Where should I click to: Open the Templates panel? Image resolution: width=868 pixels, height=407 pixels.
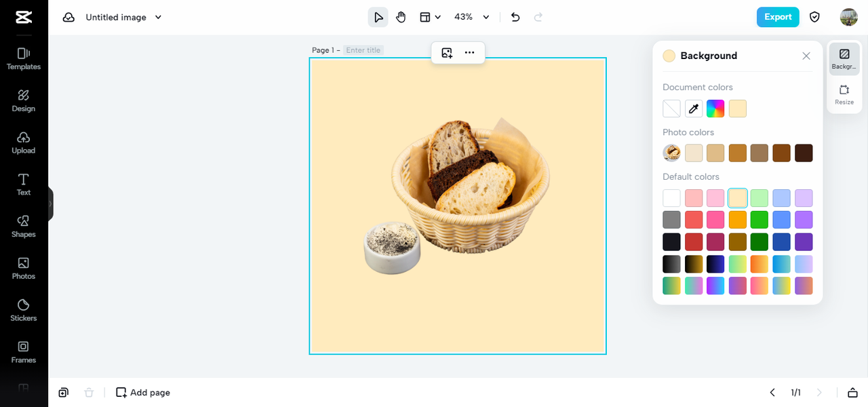(24, 59)
